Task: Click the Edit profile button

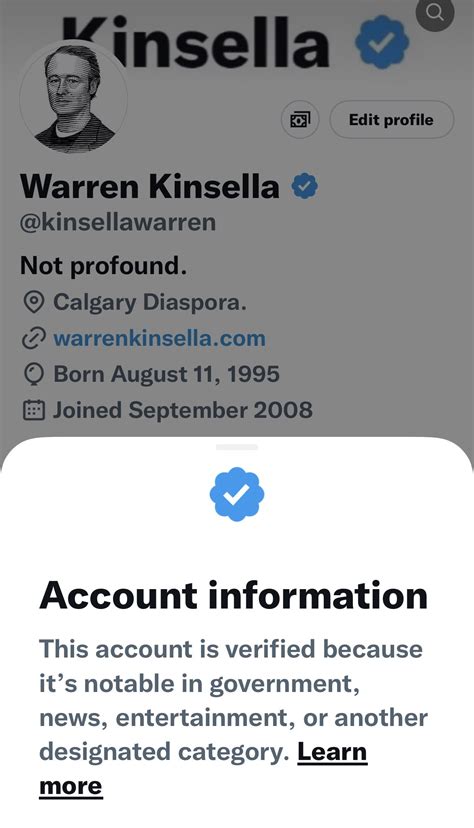Action: pos(392,120)
